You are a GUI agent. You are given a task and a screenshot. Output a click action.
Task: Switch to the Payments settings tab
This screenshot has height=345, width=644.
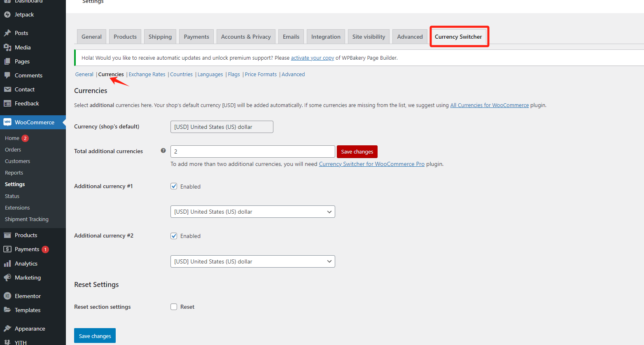[196, 37]
